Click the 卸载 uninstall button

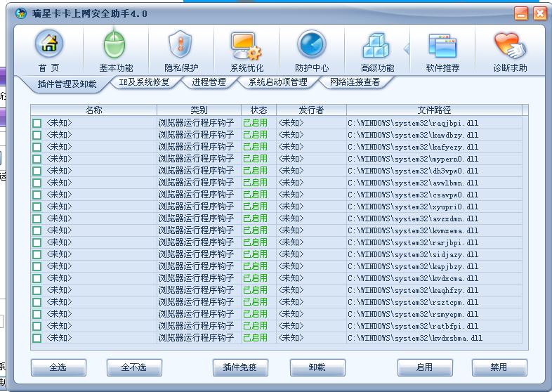click(317, 367)
